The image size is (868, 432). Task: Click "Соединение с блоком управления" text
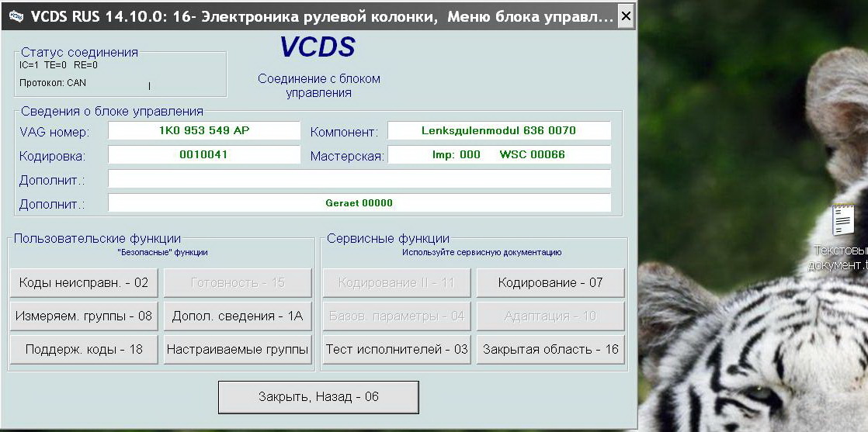319,86
